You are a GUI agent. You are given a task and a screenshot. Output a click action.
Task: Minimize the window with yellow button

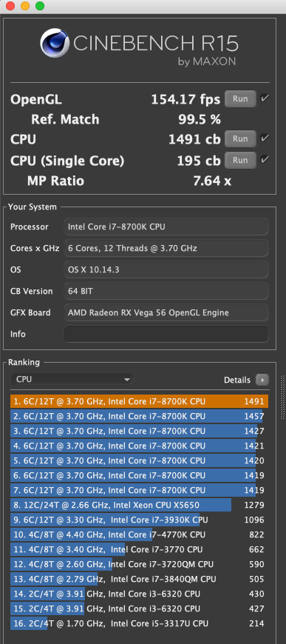pyautogui.click(x=25, y=6)
